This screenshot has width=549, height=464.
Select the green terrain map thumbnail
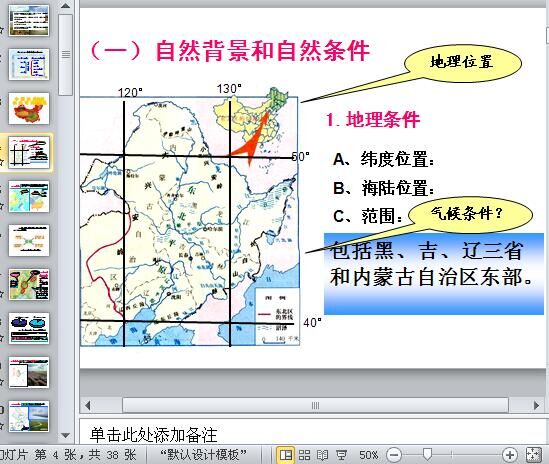[29, 285]
